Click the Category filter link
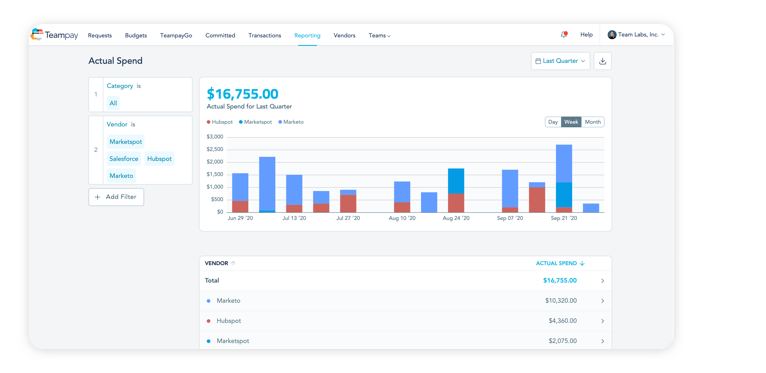This screenshot has height=373, width=766. [x=120, y=86]
